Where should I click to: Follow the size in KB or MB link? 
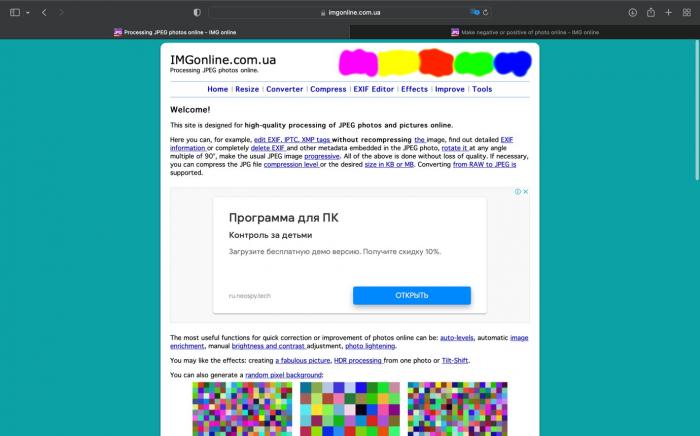pyautogui.click(x=389, y=164)
